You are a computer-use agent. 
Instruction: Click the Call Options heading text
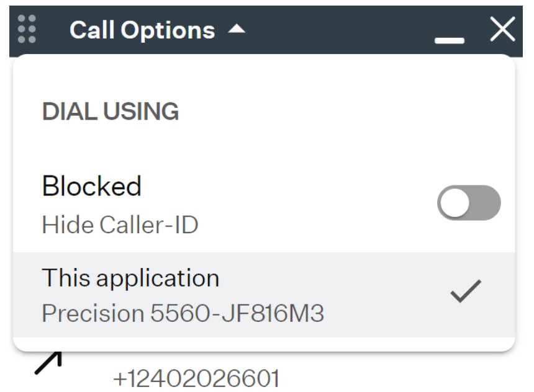[142, 30]
